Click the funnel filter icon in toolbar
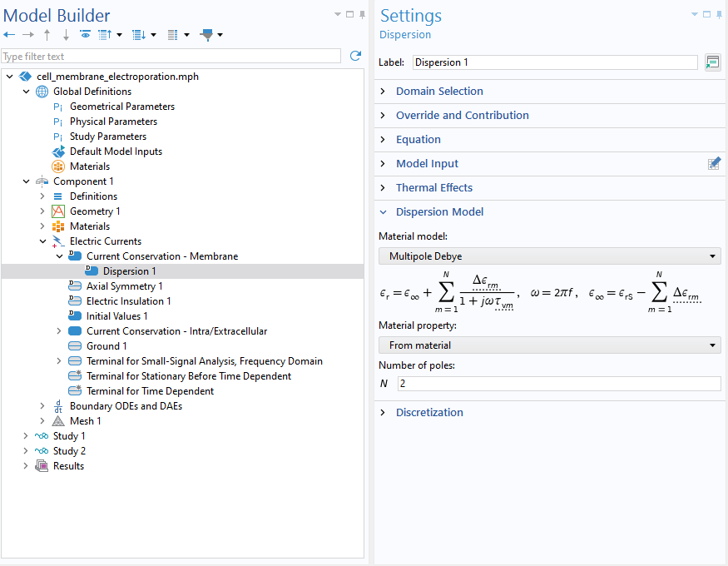Screen dimensions: 728x566 click(x=207, y=35)
